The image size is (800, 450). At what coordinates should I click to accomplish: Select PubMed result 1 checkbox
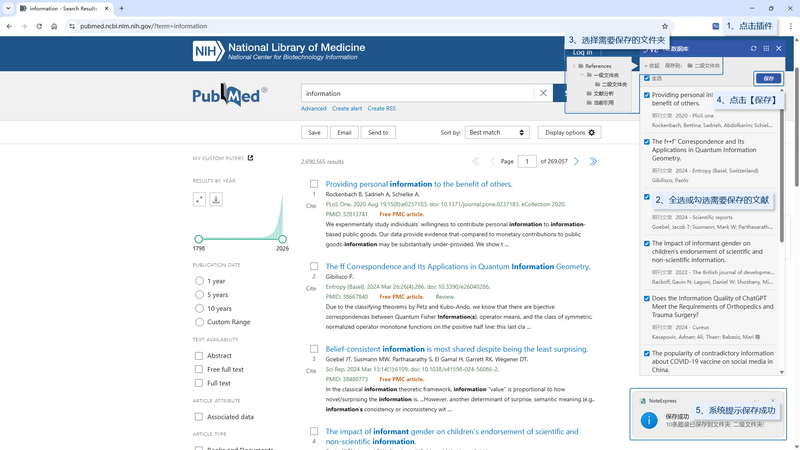(314, 184)
